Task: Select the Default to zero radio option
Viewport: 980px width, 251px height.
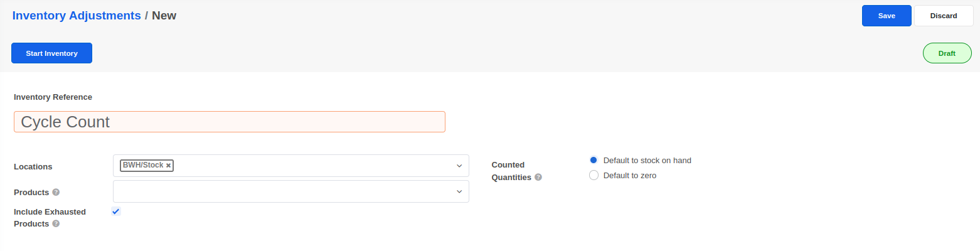Action: [x=594, y=176]
